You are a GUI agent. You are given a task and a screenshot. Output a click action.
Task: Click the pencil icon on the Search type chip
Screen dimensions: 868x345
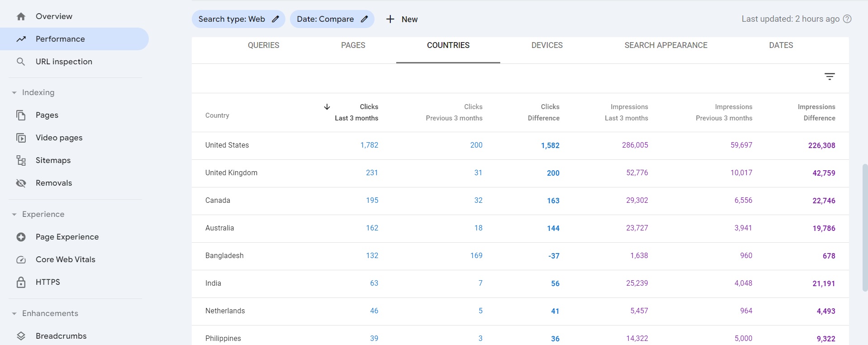275,19
